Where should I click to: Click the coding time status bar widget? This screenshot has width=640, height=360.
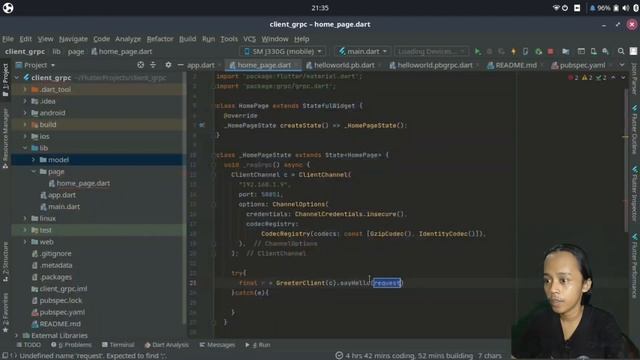tap(404, 356)
